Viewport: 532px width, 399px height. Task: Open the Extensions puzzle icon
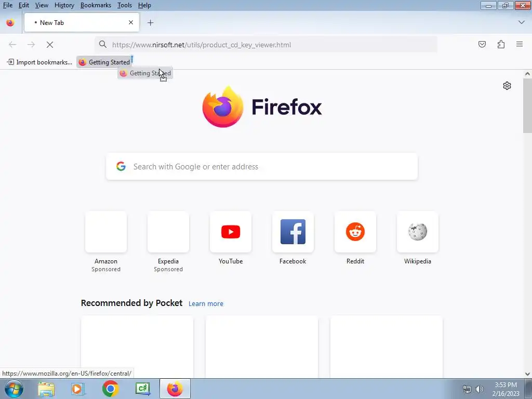(x=501, y=45)
